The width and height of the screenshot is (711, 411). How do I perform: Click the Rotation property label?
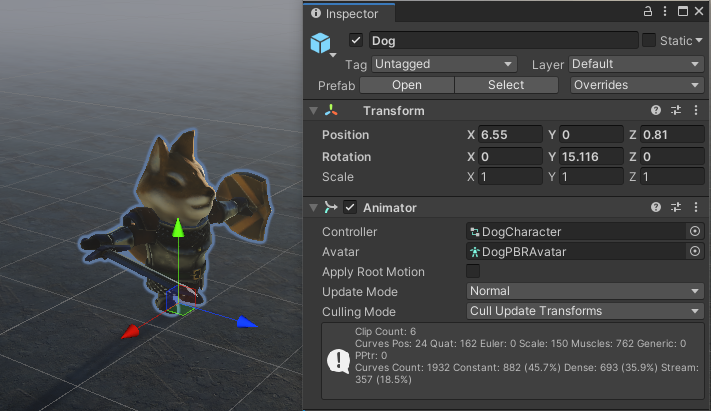click(346, 157)
